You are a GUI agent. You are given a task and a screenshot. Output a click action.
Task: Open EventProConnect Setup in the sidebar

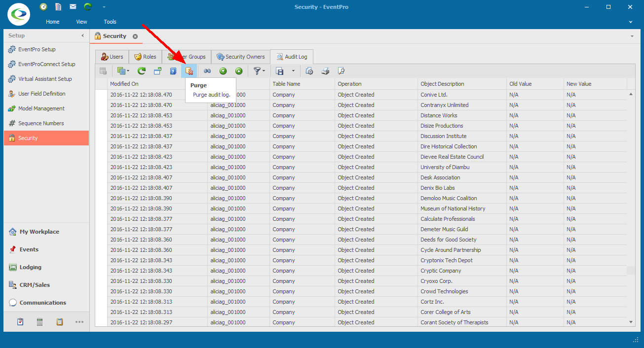pos(46,64)
